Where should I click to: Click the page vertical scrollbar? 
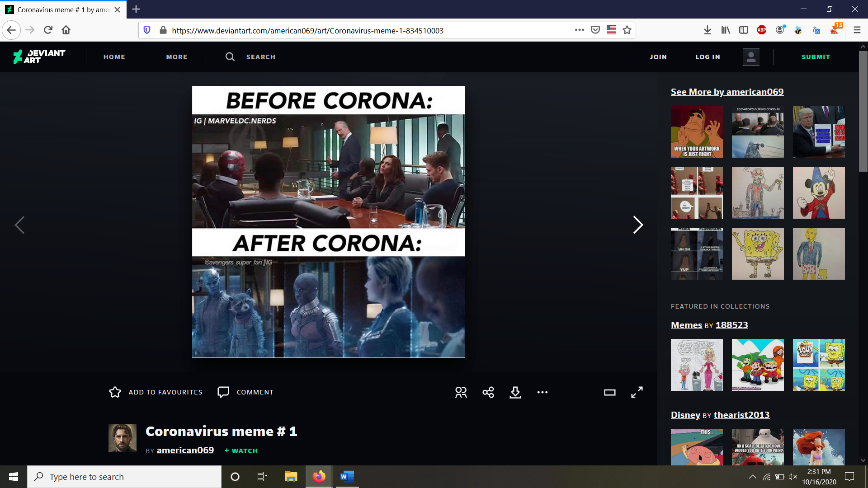pyautogui.click(x=863, y=111)
